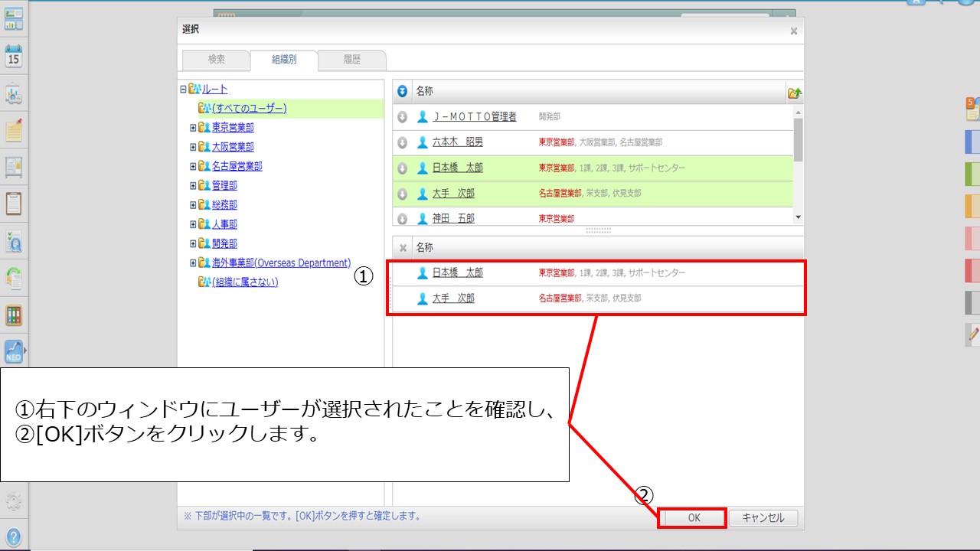
Task: Click add arrow beside 六本木 昭男
Action: click(403, 143)
